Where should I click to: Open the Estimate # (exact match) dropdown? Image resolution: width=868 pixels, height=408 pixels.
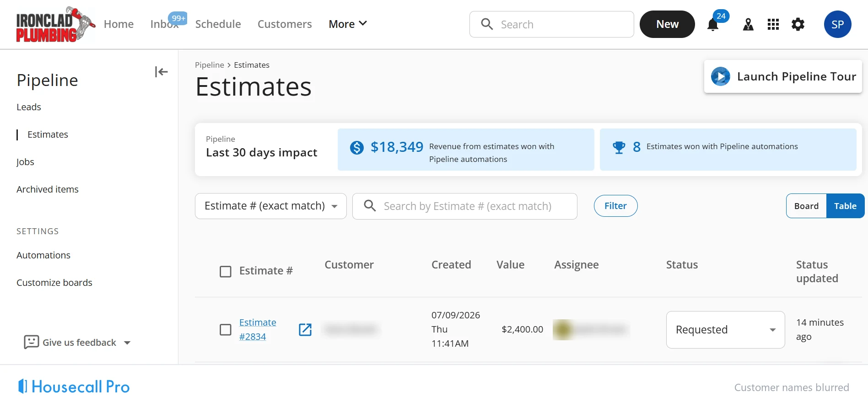coord(271,206)
